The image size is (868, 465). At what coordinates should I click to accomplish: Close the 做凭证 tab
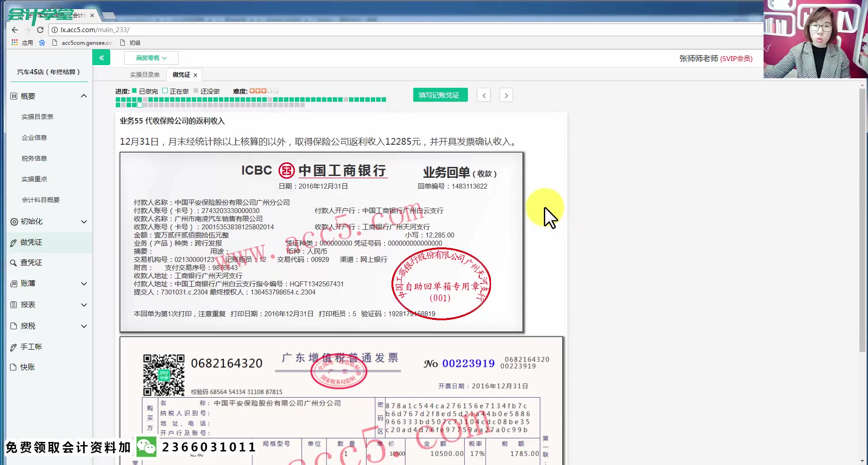coord(195,75)
